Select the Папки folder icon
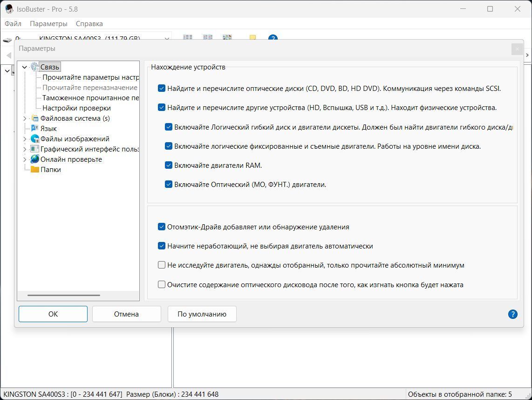This screenshot has height=400, width=532. tap(34, 169)
